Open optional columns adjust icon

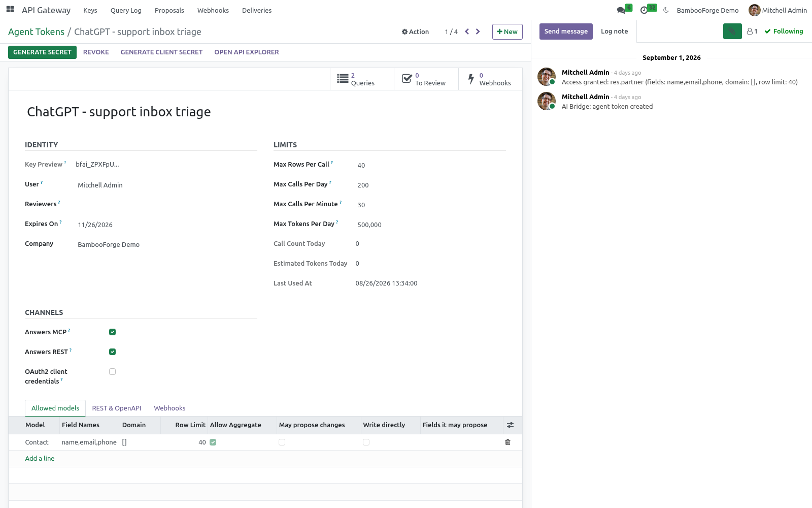[510, 425]
